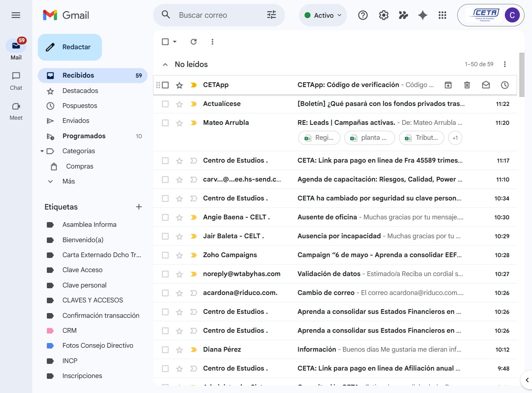Open the Validación de datos email
Screen dimensions: 532x393
(335, 274)
